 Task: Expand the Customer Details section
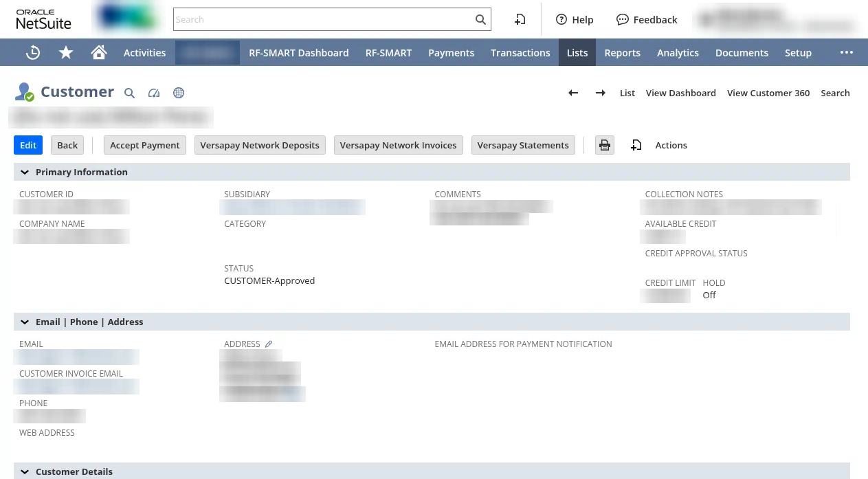[x=25, y=471]
